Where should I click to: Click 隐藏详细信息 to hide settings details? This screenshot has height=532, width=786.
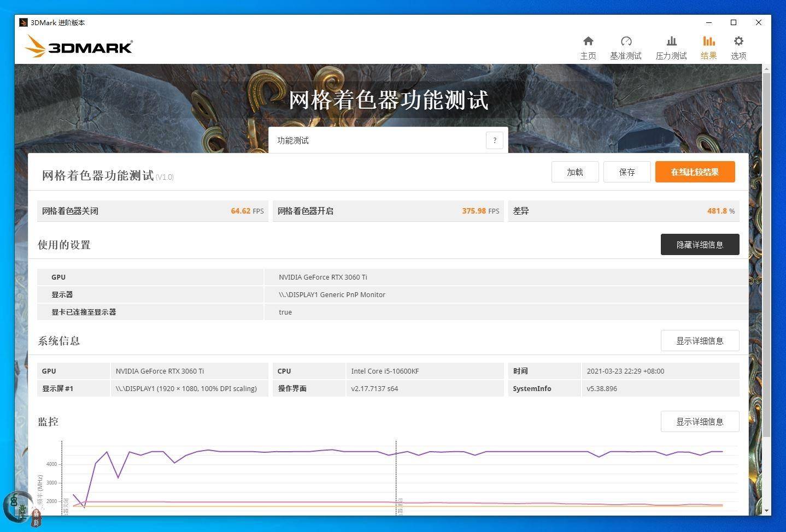[700, 245]
